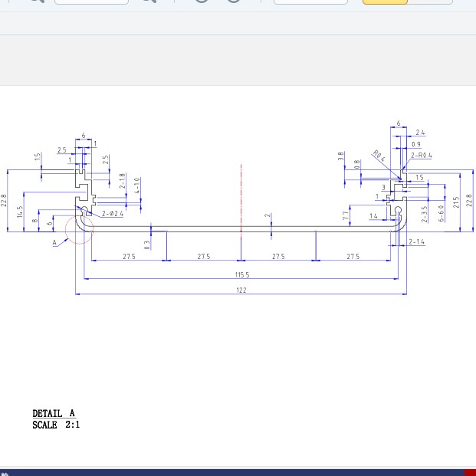476x476 pixels.
Task: Click the 6-6.0 dimension label
Action: (x=441, y=213)
